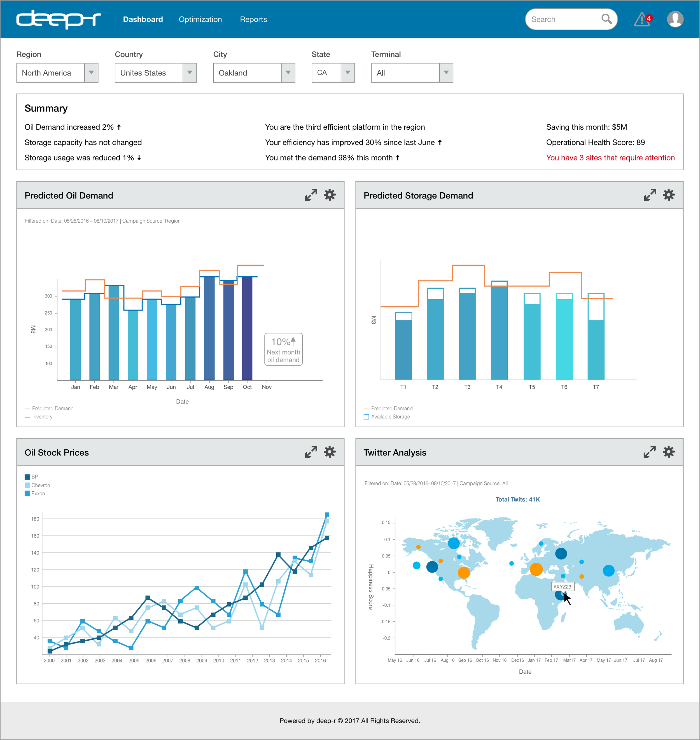Click the magnifying glass search icon
Image resolution: width=700 pixels, height=740 pixels.
[x=607, y=19]
